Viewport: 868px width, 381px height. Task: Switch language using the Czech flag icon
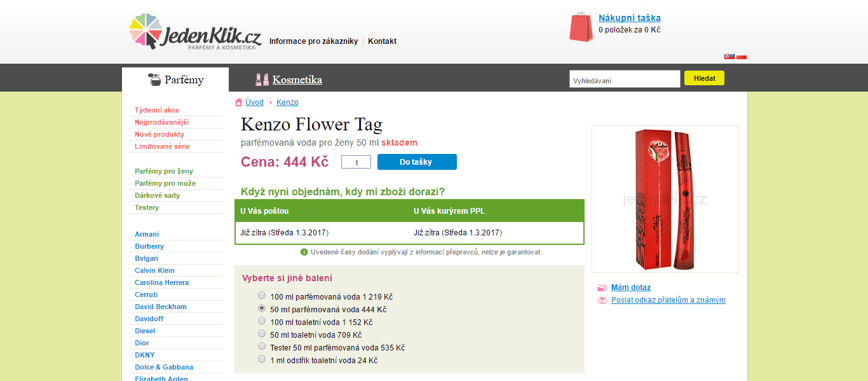742,56
